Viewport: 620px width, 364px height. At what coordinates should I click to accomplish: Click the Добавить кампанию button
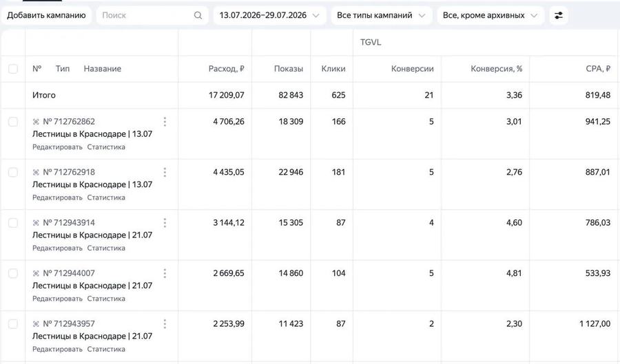coord(46,15)
